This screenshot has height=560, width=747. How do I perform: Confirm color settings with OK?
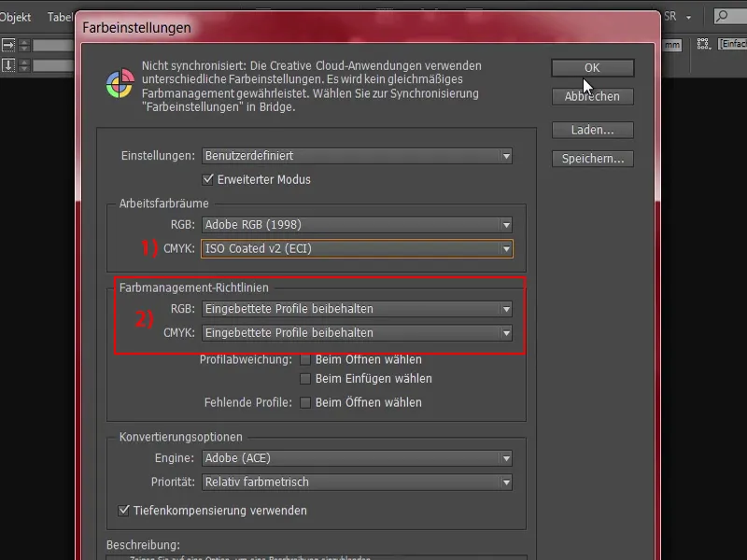pyautogui.click(x=593, y=68)
